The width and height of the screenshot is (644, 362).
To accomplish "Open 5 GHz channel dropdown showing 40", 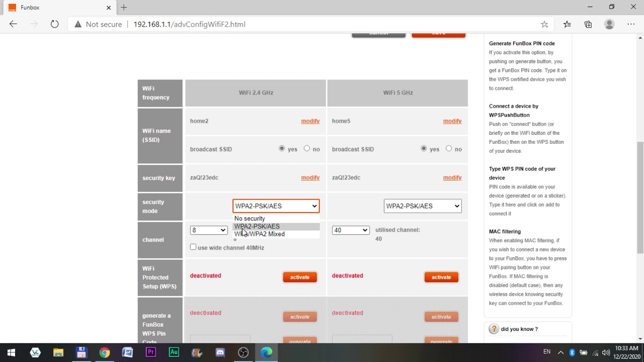I will click(x=351, y=230).
